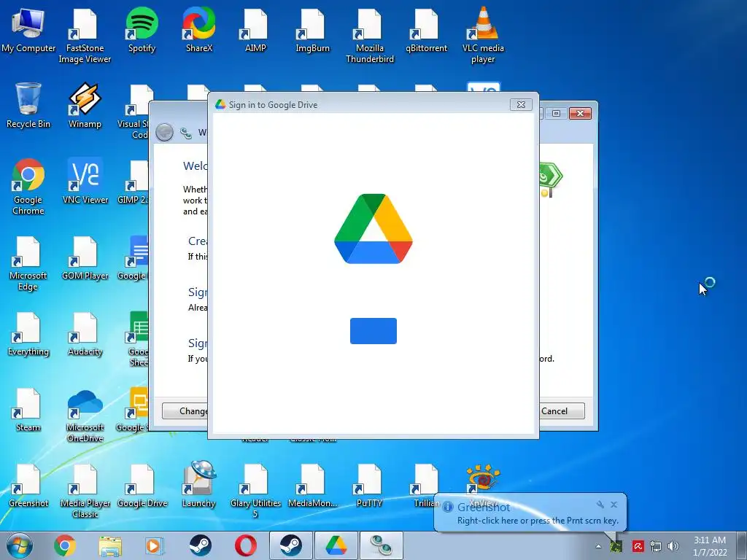Launch Launchy from the desktop
Image resolution: width=747 pixels, height=560 pixels.
198,485
